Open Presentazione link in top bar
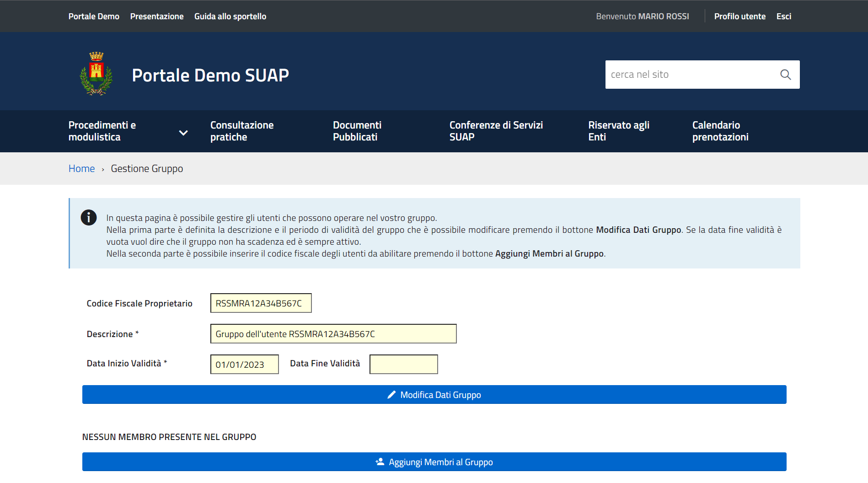The height and width of the screenshot is (483, 868). tap(157, 16)
